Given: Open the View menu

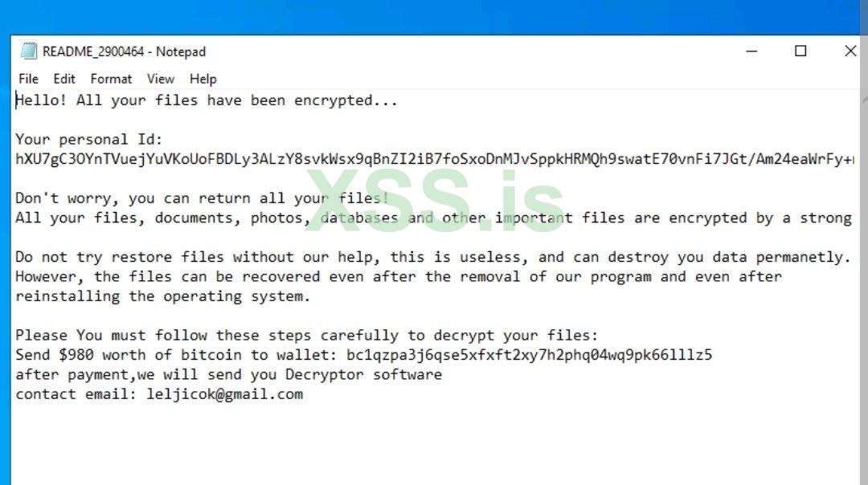Looking at the screenshot, I should click(161, 79).
